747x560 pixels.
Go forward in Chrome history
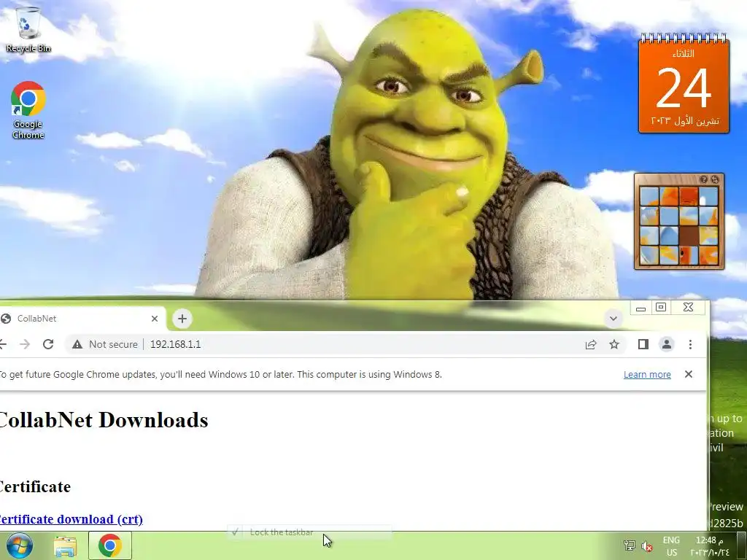coord(25,344)
